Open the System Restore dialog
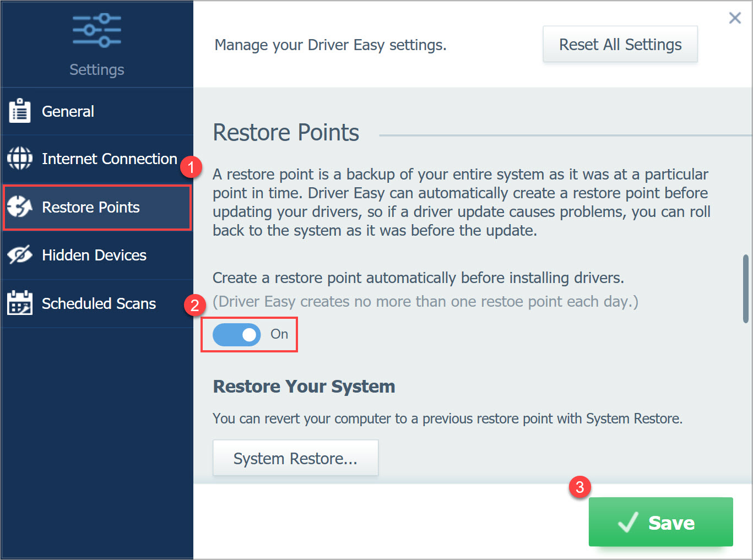The width and height of the screenshot is (753, 560). [295, 458]
